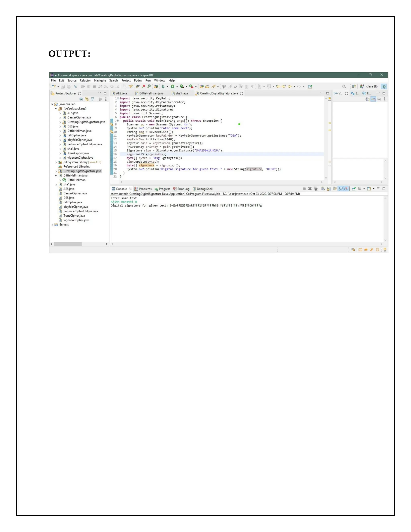Open hillCipher.java in the default package
Image resolution: width=411 pixels, height=532 pixels.
[76, 136]
